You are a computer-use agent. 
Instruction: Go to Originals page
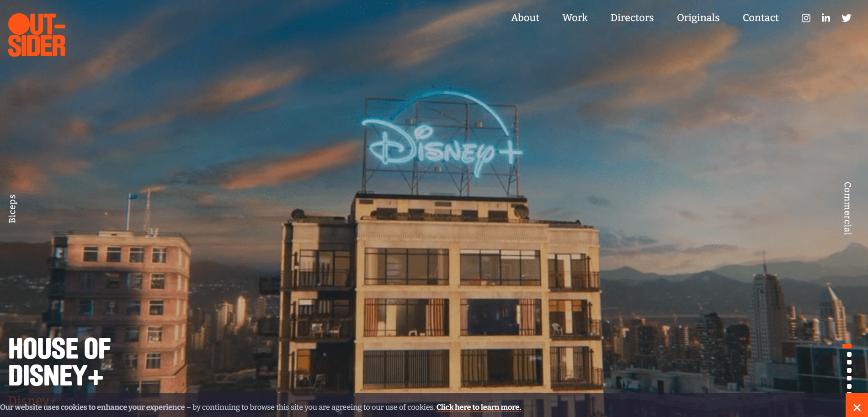[698, 18]
